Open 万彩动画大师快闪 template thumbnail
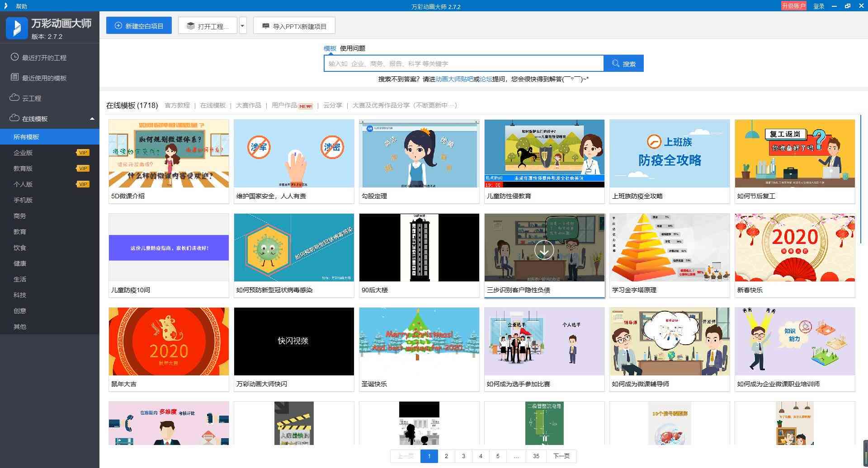The image size is (868, 468). (294, 342)
